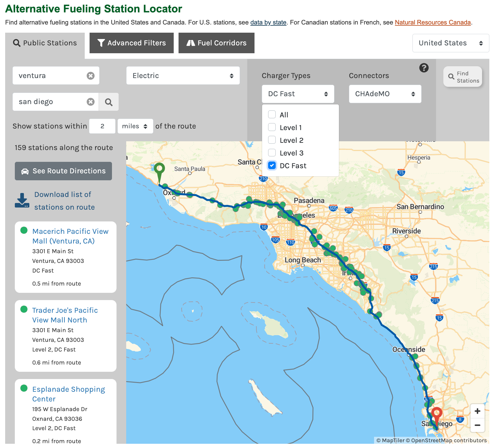
Task: Open the United States country selector
Action: (x=450, y=43)
